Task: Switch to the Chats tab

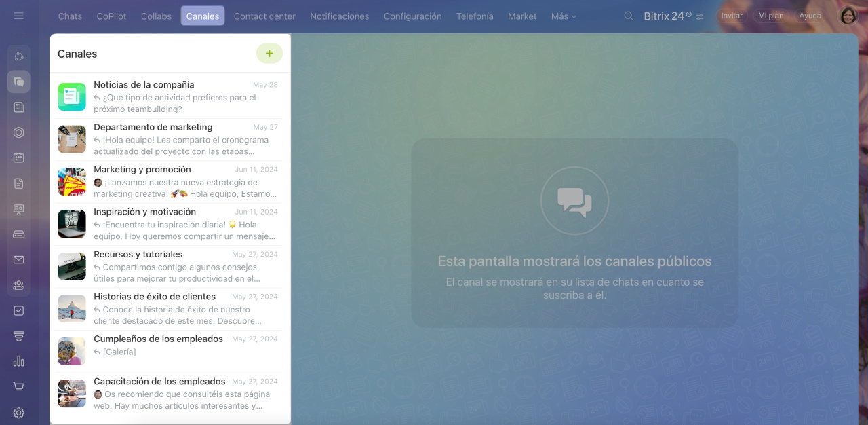Action: click(70, 16)
